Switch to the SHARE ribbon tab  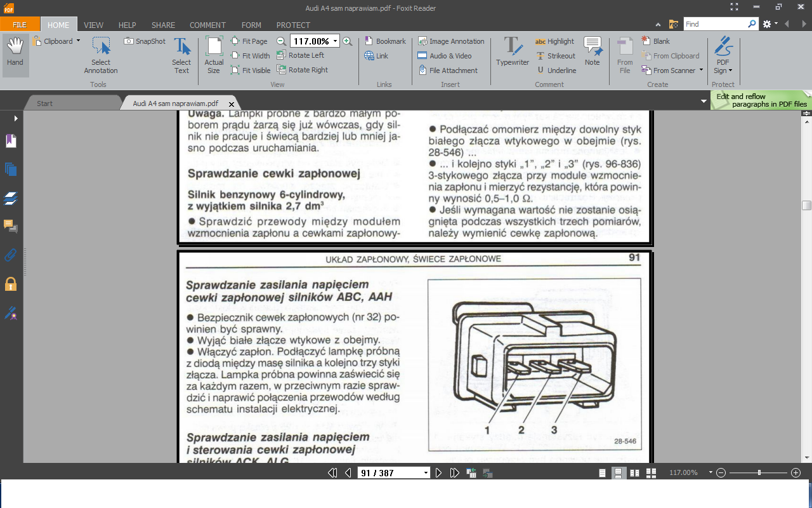pyautogui.click(x=163, y=25)
